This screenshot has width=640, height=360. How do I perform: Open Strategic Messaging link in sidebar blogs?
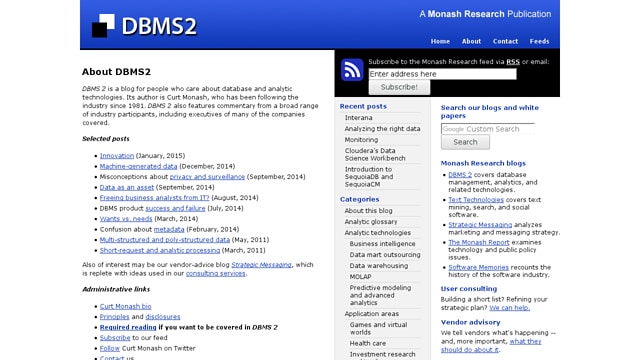[480, 224]
